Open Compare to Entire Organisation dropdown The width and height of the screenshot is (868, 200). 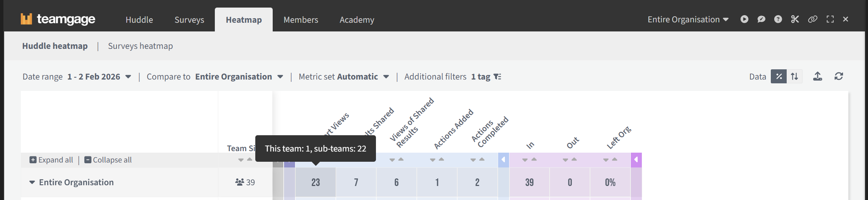point(239,77)
